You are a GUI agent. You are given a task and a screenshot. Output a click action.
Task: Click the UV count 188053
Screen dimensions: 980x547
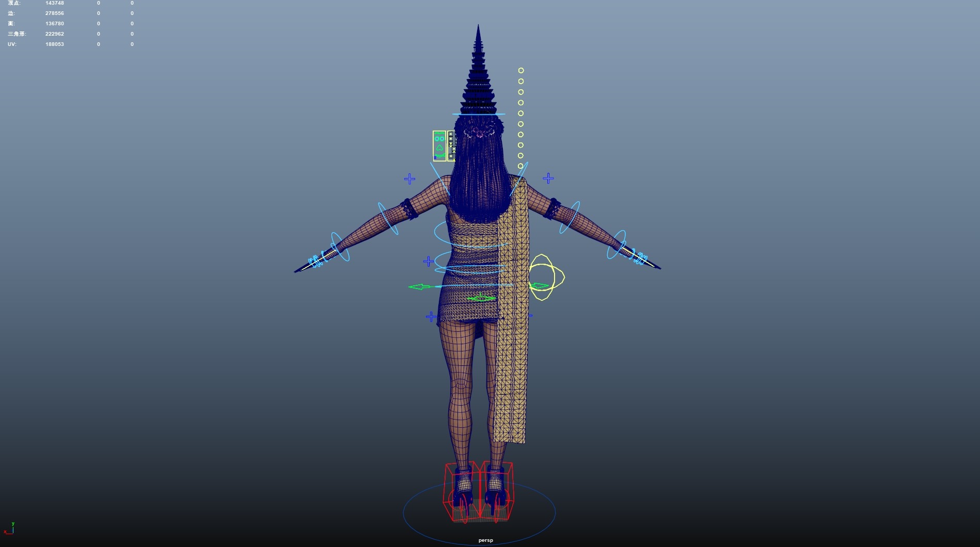click(55, 44)
